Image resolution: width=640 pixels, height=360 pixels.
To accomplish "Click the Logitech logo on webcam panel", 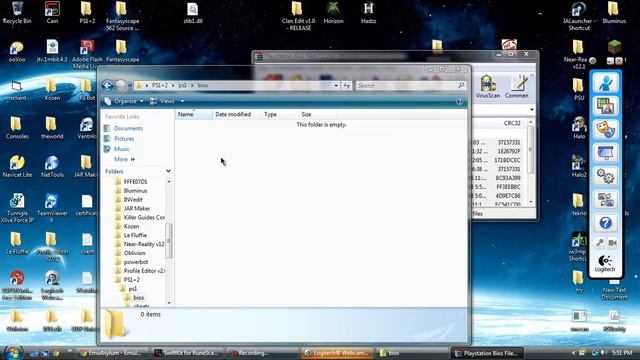I will click(605, 263).
